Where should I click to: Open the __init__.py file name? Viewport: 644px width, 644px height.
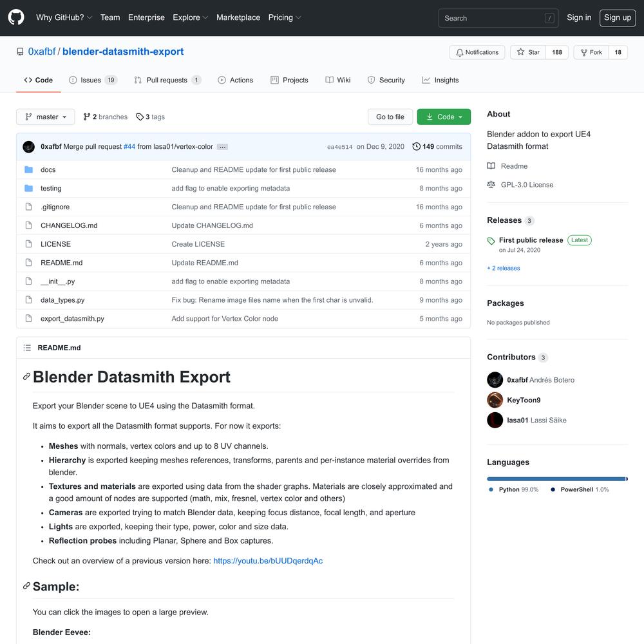57,281
